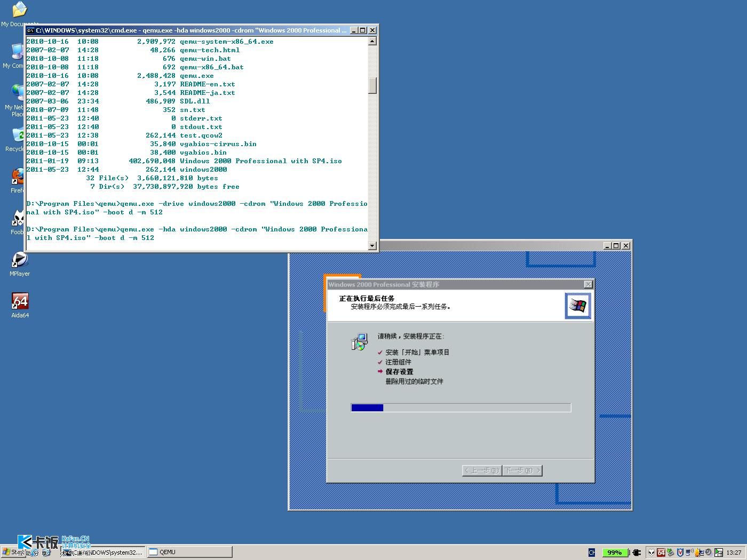Close the Windows 2000 setup dialog
This screenshot has height=560, width=747.
click(x=588, y=285)
